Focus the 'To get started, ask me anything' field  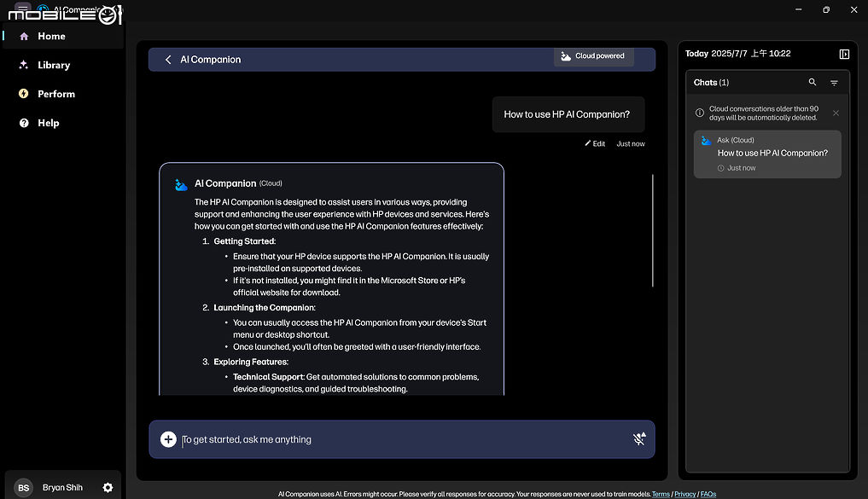point(402,439)
